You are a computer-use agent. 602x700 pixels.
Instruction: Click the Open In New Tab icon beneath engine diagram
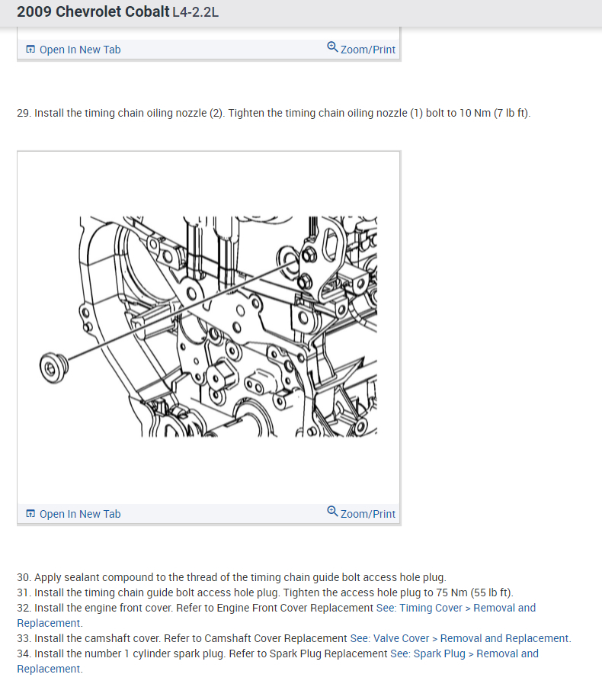pyautogui.click(x=30, y=513)
